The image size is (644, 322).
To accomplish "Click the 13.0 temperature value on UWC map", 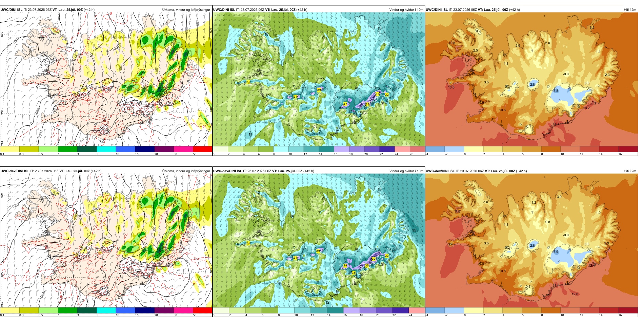I will 451,87.
